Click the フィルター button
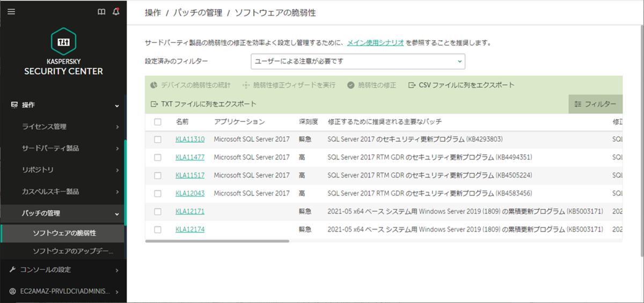644x303 pixels. [x=595, y=104]
